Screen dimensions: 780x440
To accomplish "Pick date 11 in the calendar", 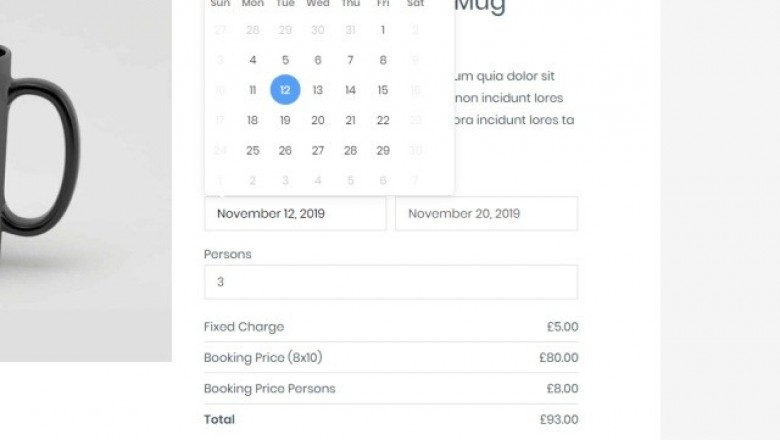I will coord(252,90).
